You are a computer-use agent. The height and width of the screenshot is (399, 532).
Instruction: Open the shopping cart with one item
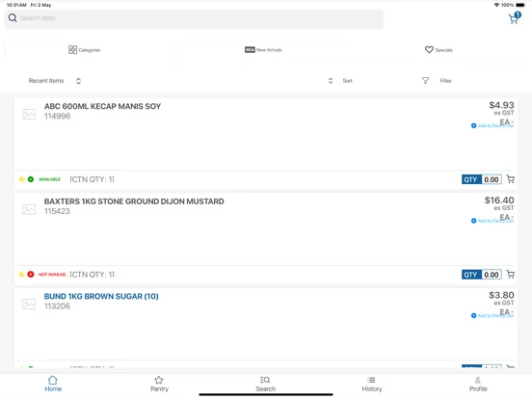(515, 18)
